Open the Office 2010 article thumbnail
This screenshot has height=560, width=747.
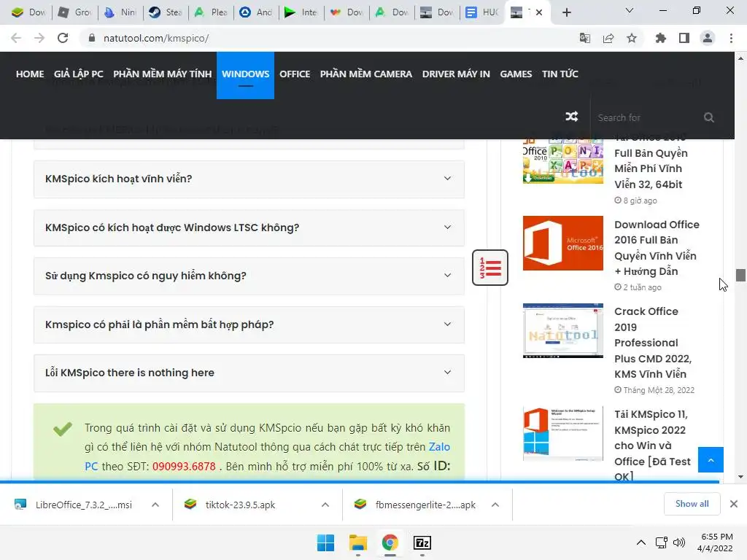(x=562, y=160)
